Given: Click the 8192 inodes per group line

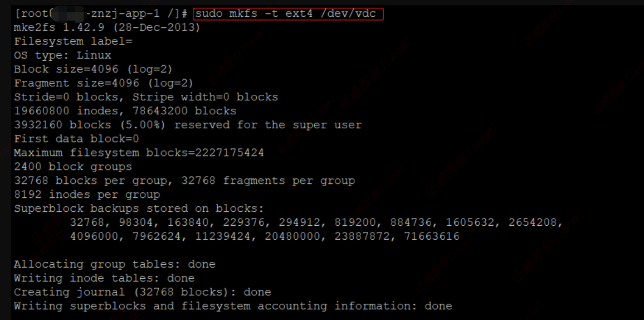Looking at the screenshot, I should [87, 195].
